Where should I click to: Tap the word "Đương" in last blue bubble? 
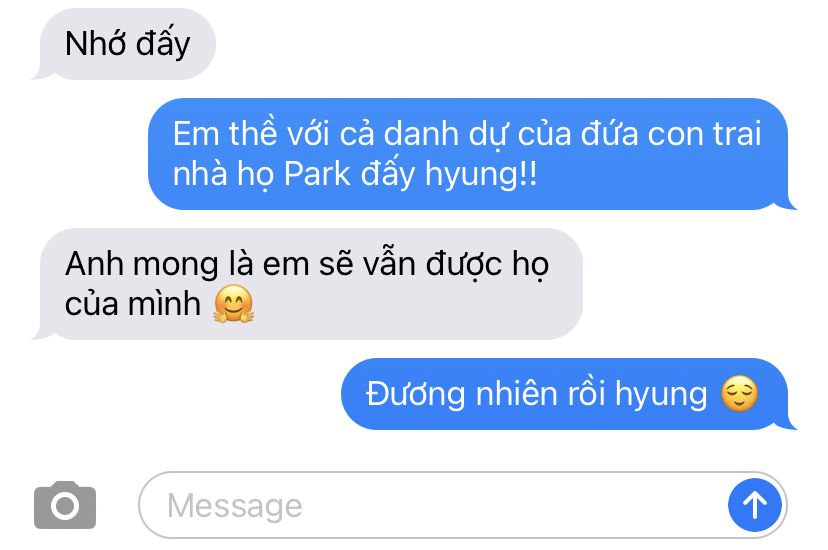click(x=416, y=394)
